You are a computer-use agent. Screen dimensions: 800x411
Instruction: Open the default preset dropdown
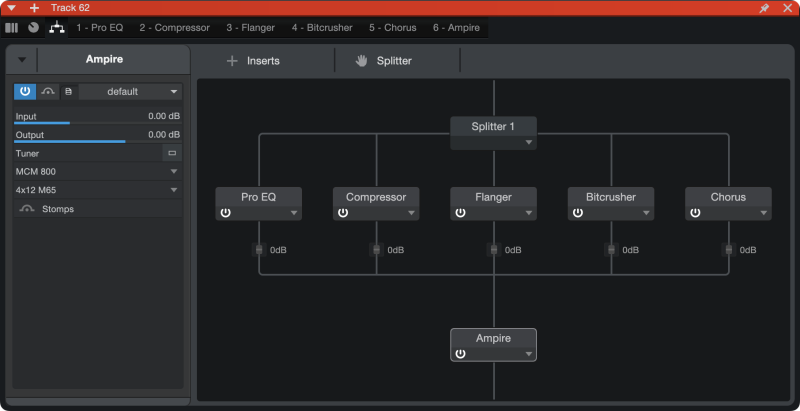click(x=130, y=92)
